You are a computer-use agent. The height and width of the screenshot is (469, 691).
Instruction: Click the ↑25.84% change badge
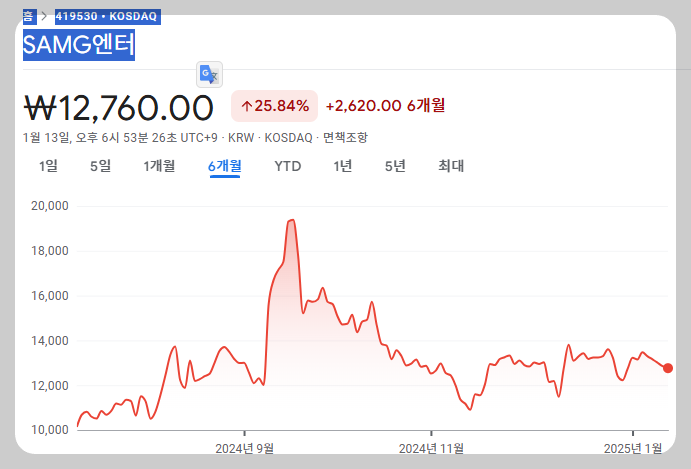pyautogui.click(x=275, y=106)
